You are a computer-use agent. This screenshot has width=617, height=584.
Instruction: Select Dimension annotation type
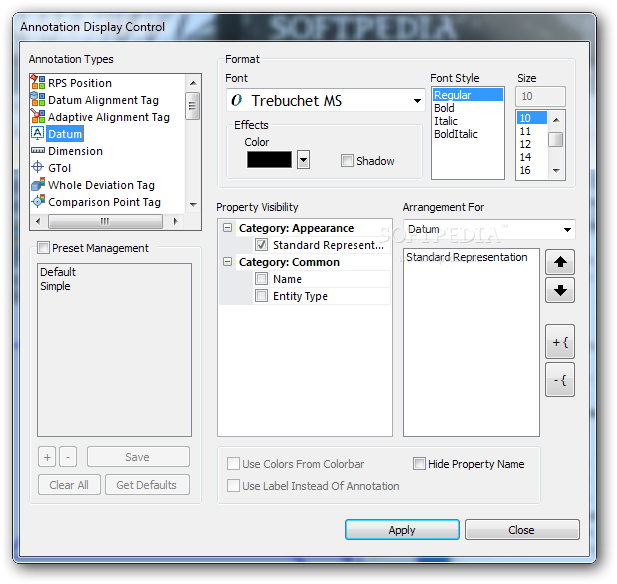click(75, 151)
